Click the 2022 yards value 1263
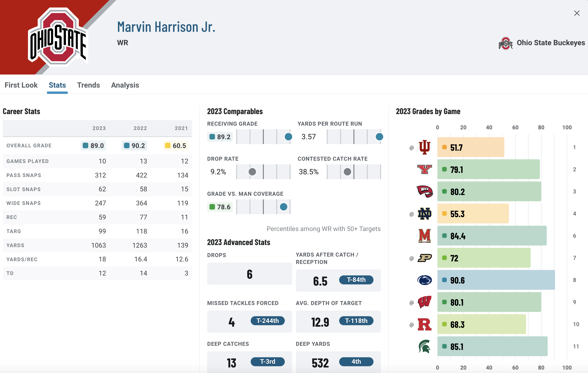Viewport: 588px width, 373px height. (139, 245)
